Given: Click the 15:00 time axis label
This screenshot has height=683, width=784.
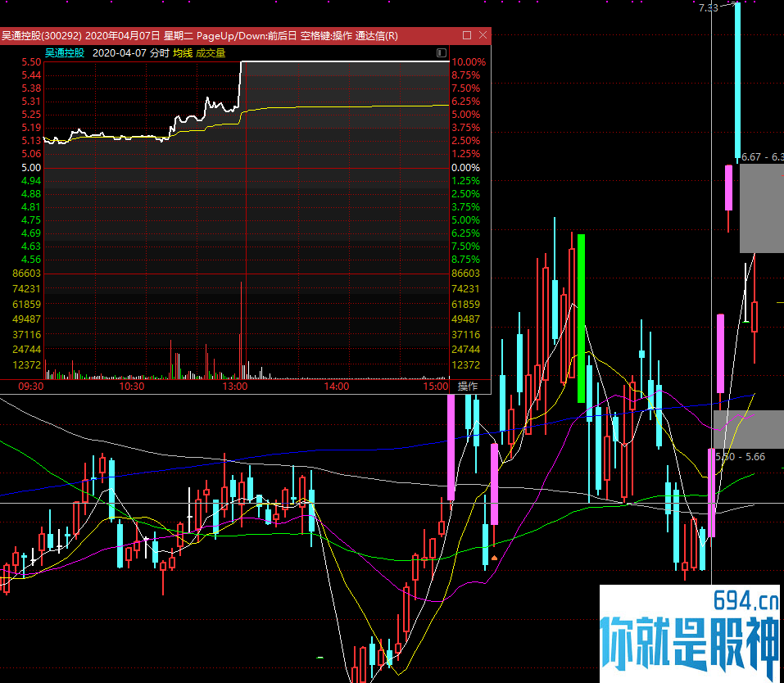Looking at the screenshot, I should pos(436,386).
